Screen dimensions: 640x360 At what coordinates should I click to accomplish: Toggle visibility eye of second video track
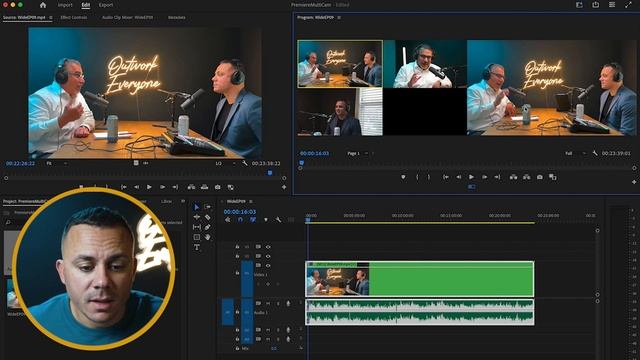[x=268, y=256]
